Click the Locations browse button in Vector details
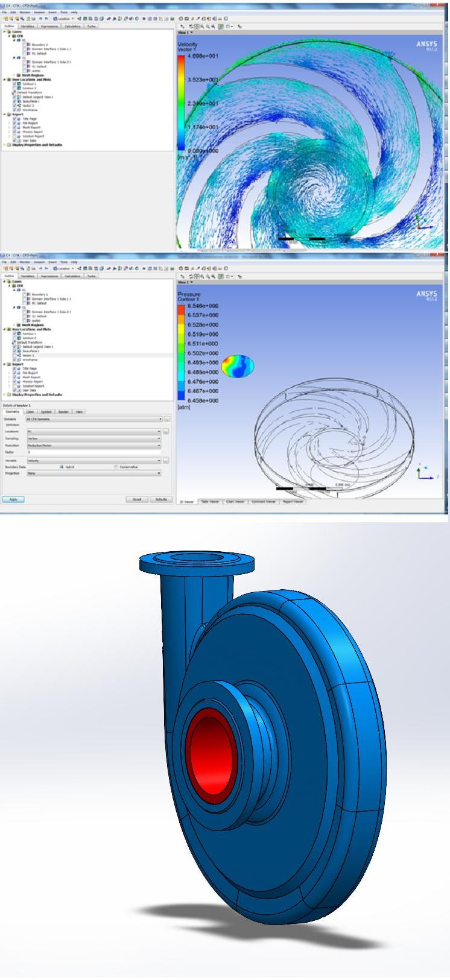 tap(166, 432)
